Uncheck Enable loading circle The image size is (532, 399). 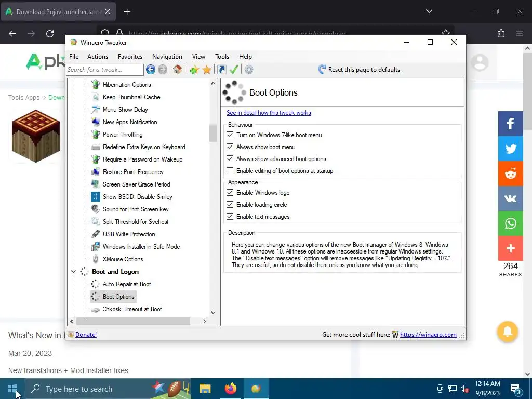click(230, 205)
